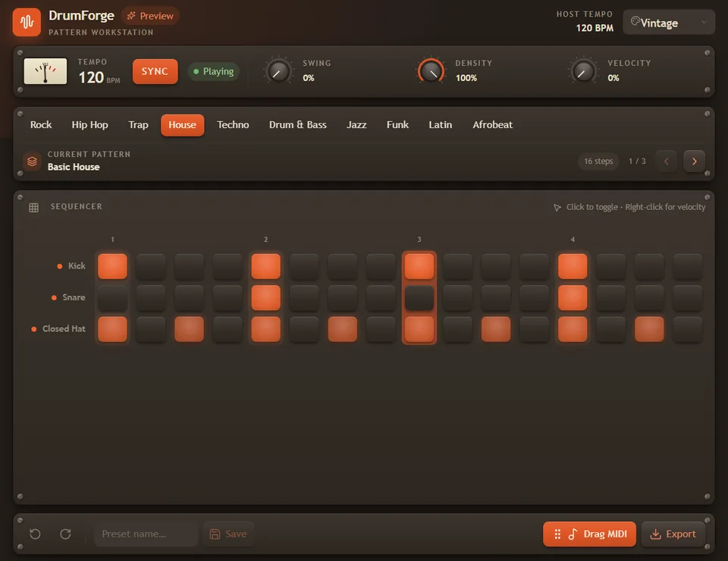
Task: Toggle Kick step 1 off
Action: [x=112, y=266]
